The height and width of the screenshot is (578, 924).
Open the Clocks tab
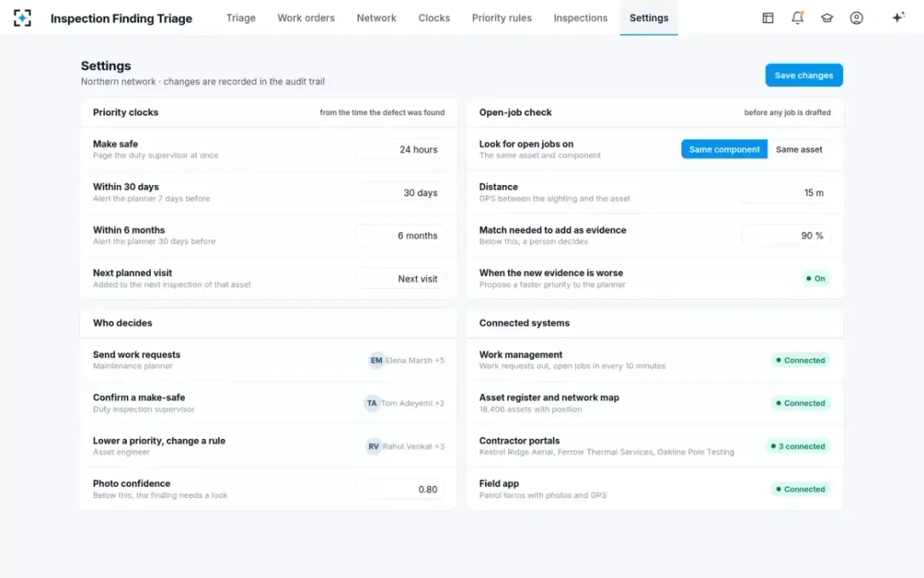pyautogui.click(x=434, y=18)
